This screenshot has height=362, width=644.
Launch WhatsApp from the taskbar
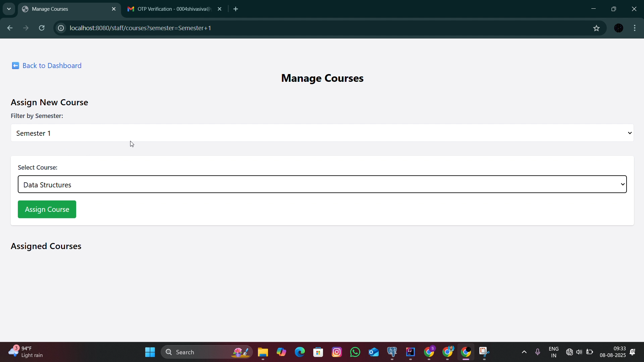coord(355,352)
